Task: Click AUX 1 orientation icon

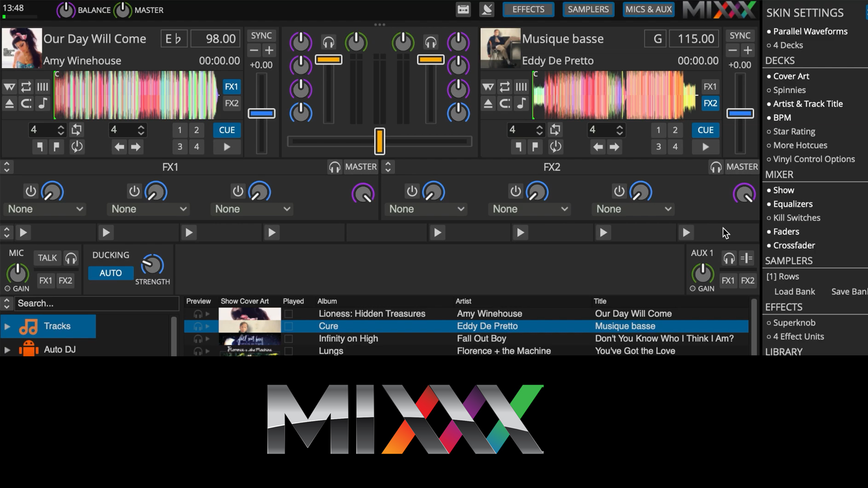Action: point(747,258)
